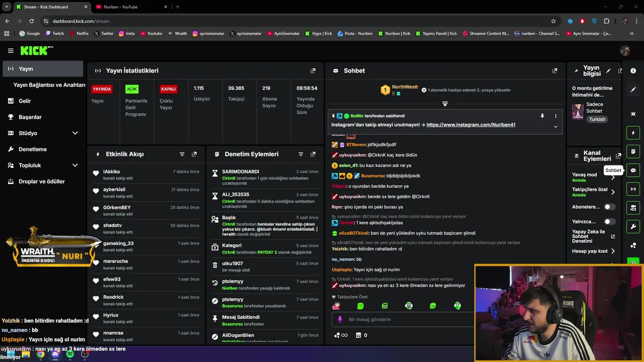
Task: Click the purple microphone in message box
Action: point(340,319)
